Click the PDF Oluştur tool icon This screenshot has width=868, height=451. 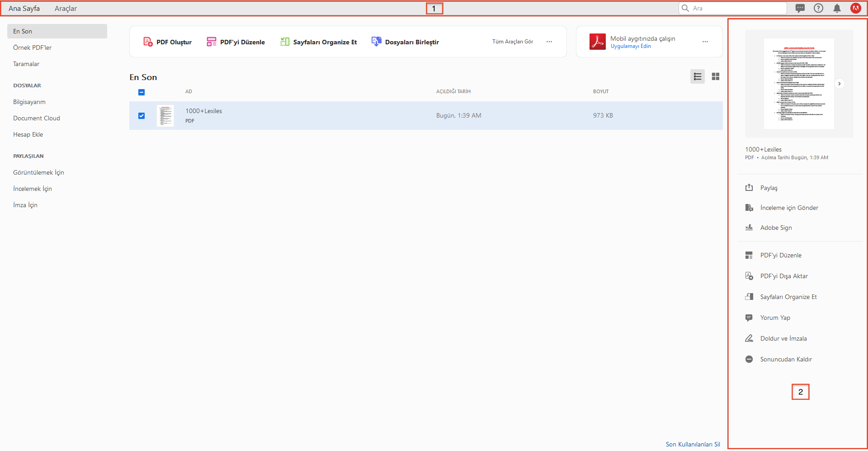[x=148, y=42]
